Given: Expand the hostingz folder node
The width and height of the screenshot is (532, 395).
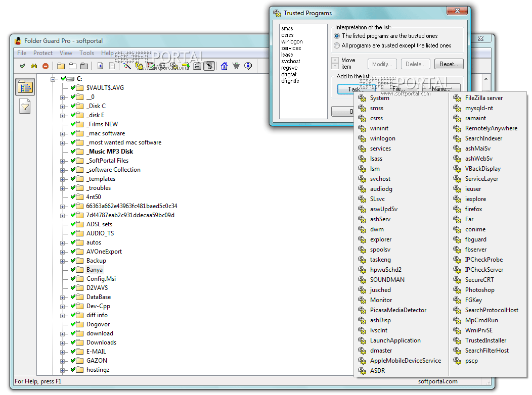Looking at the screenshot, I should click(62, 370).
